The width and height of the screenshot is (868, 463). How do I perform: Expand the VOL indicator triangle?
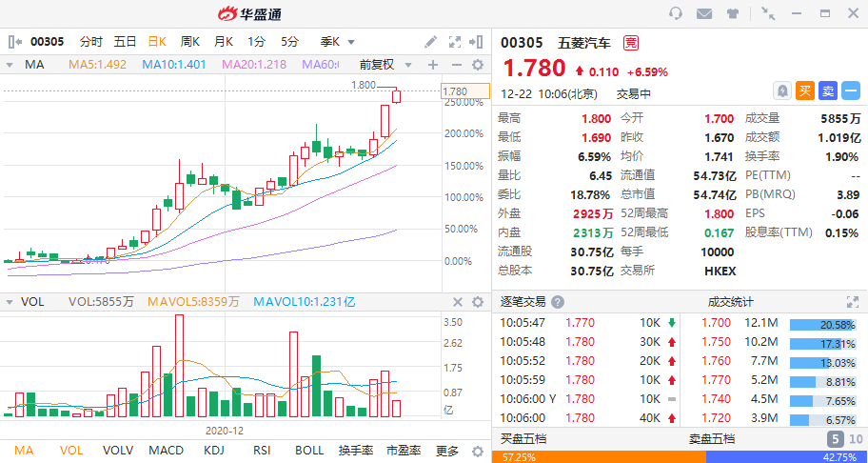10,302
